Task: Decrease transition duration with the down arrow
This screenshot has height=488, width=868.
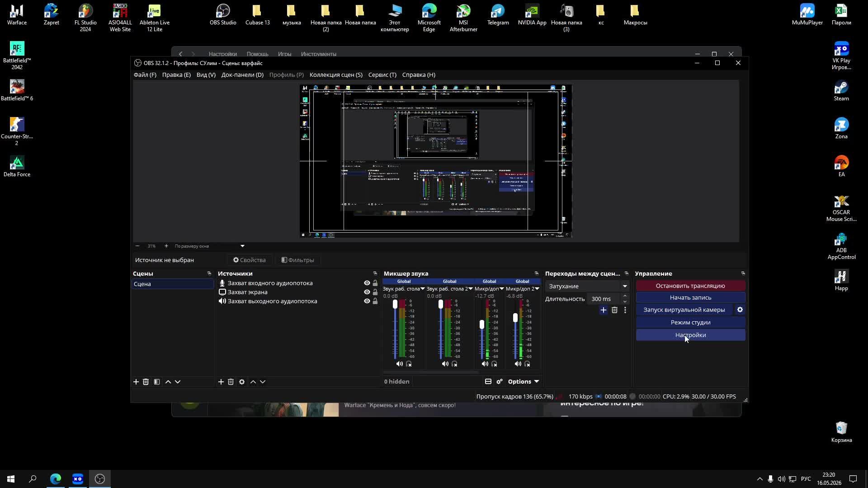Action: click(625, 301)
